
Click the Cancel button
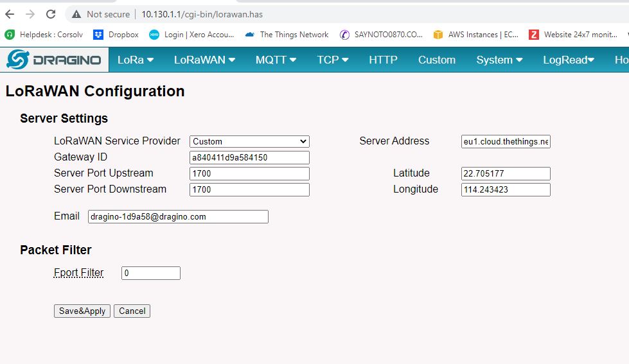point(132,311)
